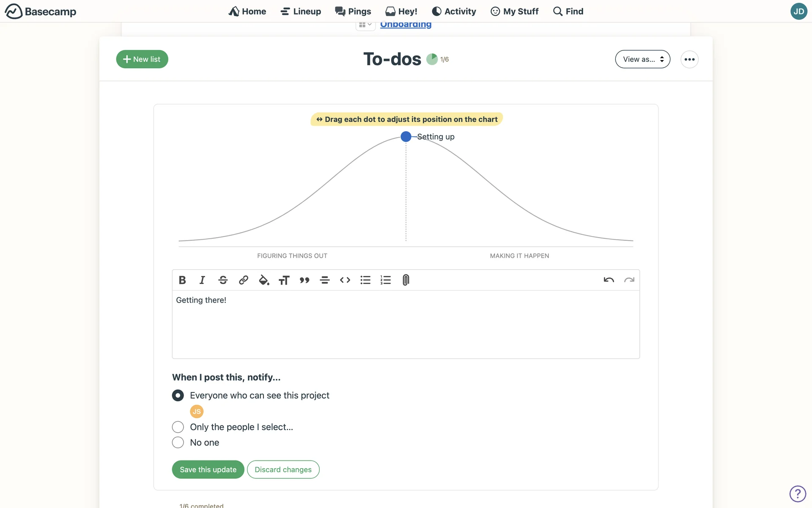Undo the last edit in editor
Image resolution: width=812 pixels, height=508 pixels.
pyautogui.click(x=609, y=280)
